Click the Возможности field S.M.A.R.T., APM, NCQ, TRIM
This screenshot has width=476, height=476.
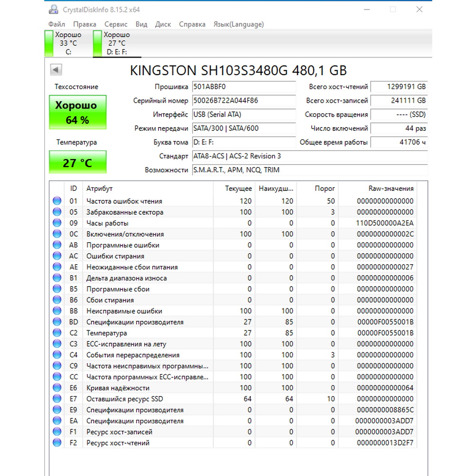point(310,170)
